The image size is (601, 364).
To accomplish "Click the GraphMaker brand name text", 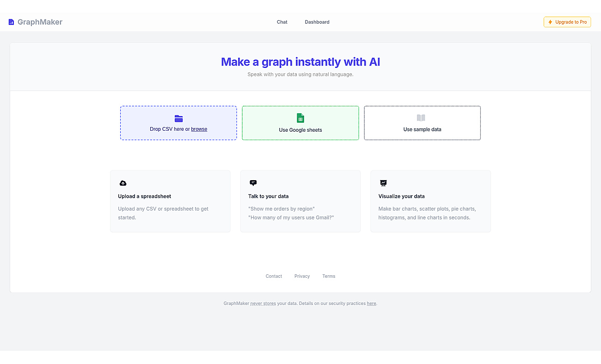I will coord(40,22).
